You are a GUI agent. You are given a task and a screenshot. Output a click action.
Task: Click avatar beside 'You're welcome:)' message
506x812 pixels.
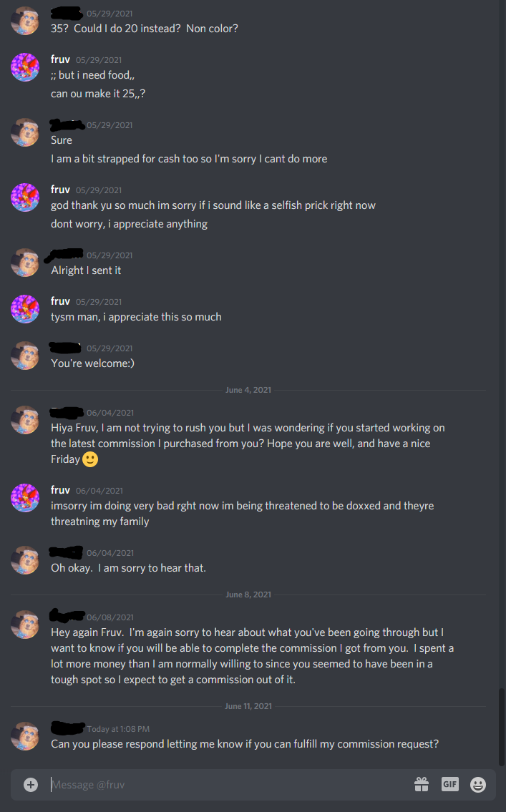[25, 356]
